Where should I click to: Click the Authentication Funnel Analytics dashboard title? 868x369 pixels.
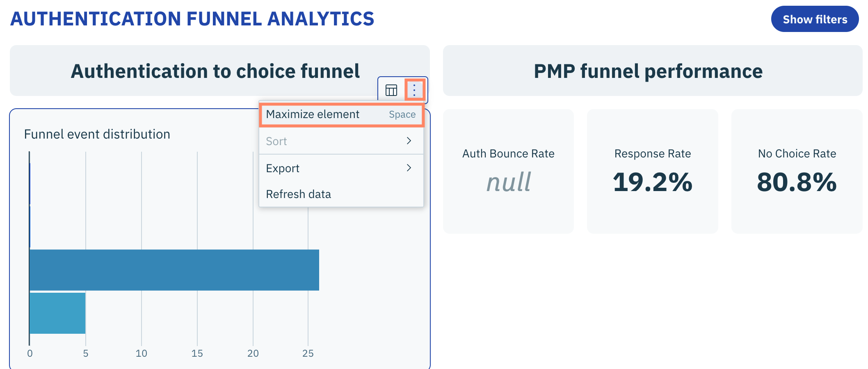[192, 19]
